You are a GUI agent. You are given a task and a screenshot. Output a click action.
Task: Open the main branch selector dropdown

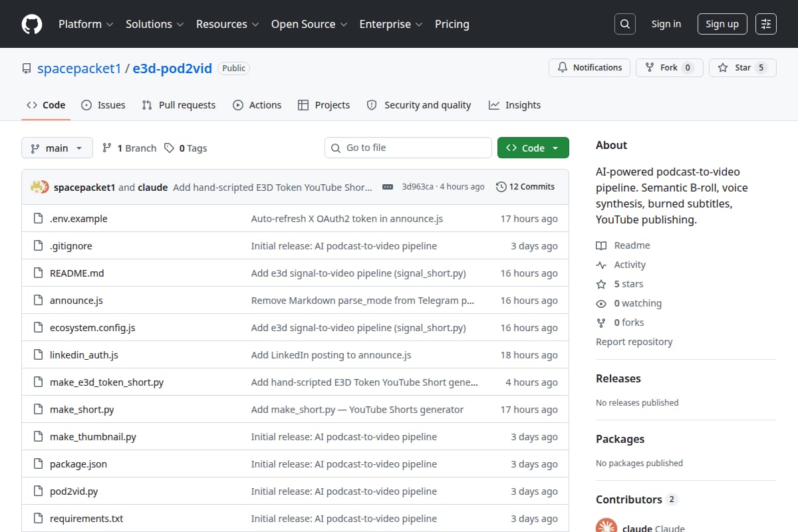click(x=57, y=148)
